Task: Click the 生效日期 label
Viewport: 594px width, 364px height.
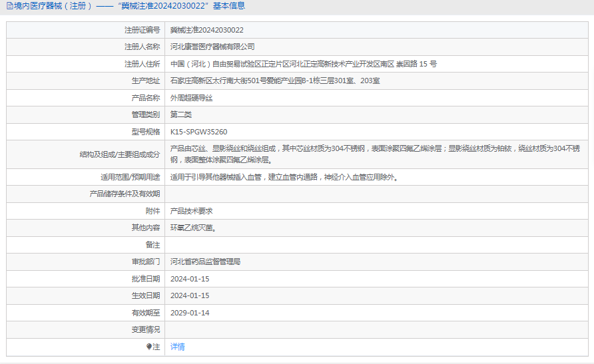Action: coord(145,295)
